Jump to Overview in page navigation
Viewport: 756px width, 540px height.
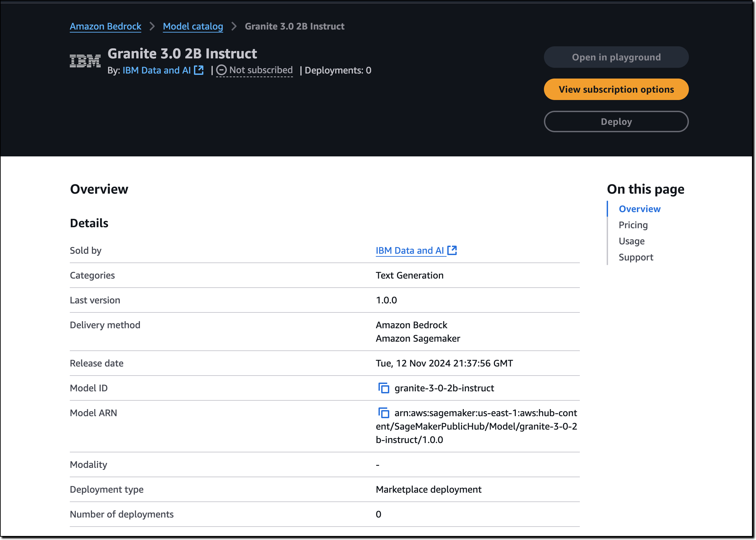640,209
